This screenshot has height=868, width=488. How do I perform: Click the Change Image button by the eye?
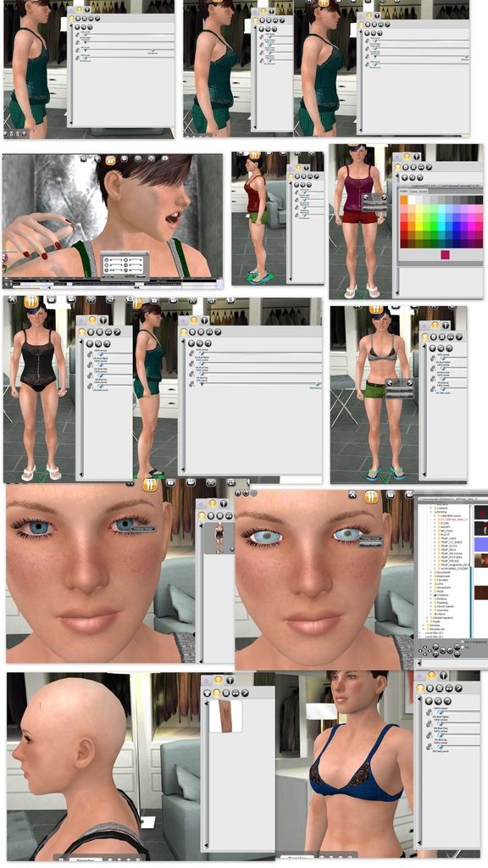coord(143,528)
